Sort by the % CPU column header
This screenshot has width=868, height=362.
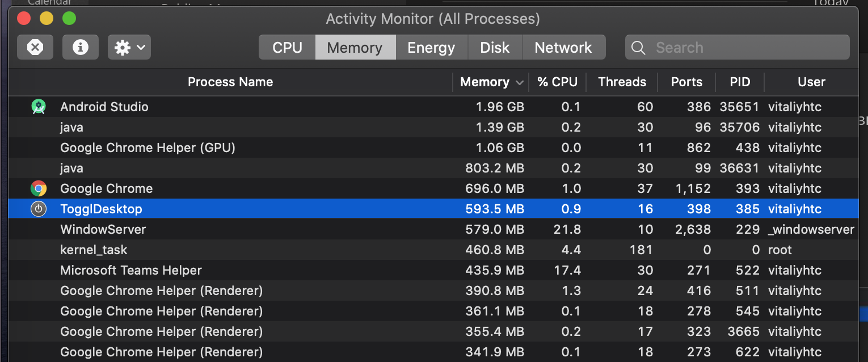[x=557, y=82]
